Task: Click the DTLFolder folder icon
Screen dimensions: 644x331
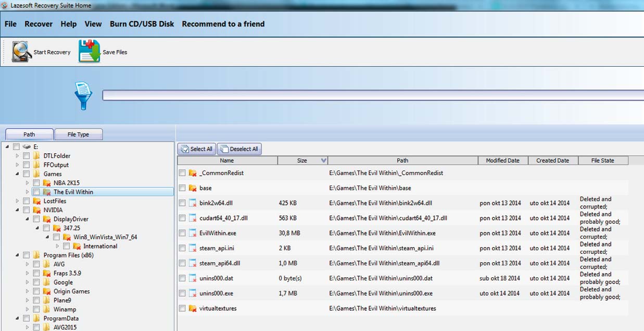Action: click(x=36, y=156)
